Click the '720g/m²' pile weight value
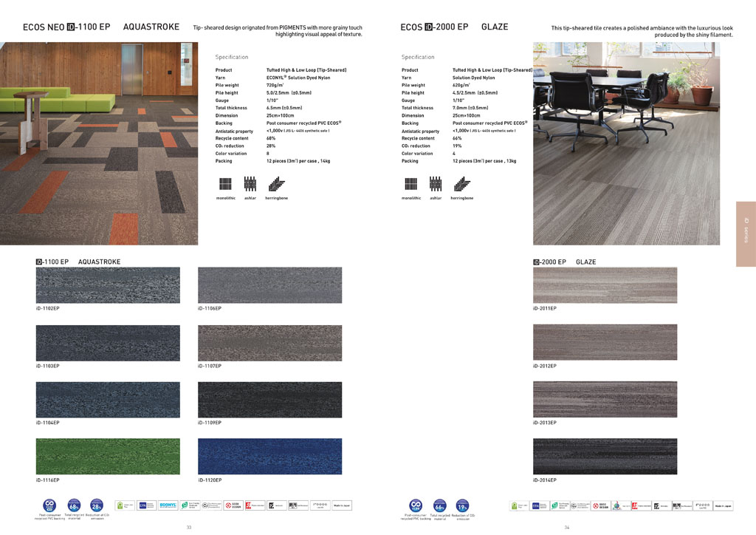 (x=275, y=85)
